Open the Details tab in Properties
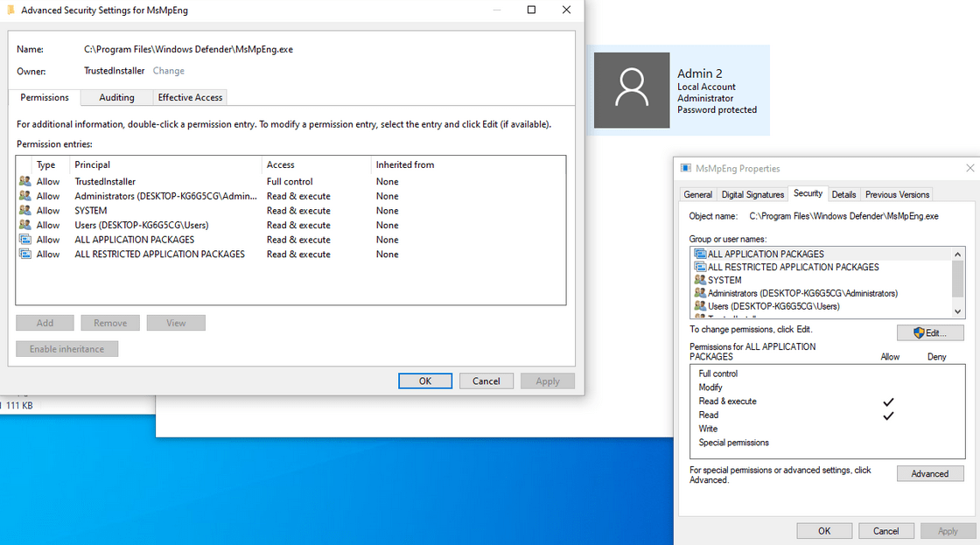The height and width of the screenshot is (545, 980). point(843,194)
